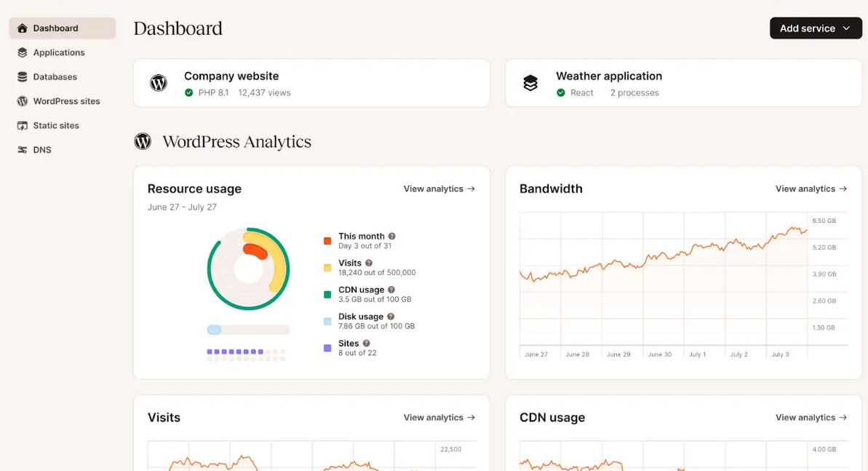Click the WordPress sites logo icon
Viewport: 868px width, 471px height.
click(x=22, y=101)
